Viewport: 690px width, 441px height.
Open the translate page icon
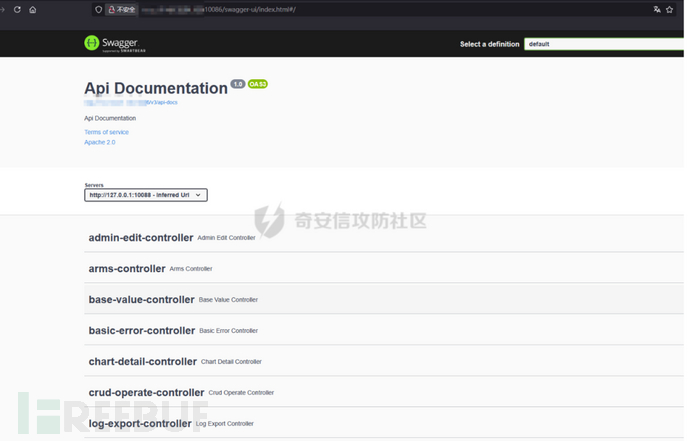657,9
